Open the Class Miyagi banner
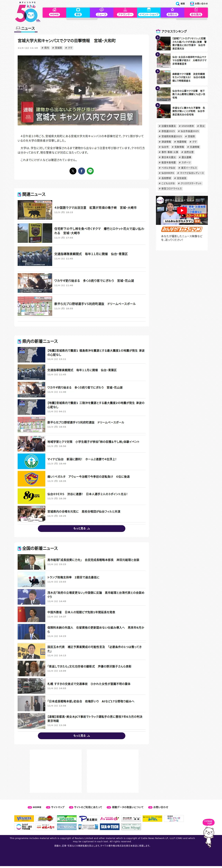 131,827
